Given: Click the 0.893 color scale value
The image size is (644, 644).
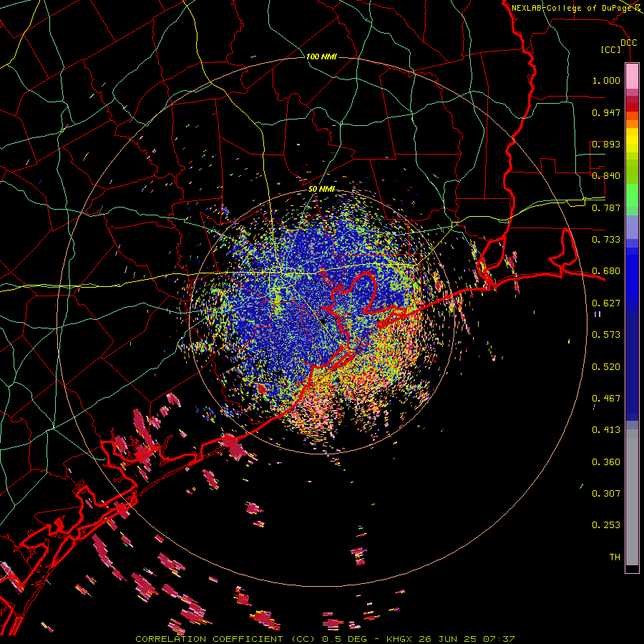Looking at the screenshot, I should (606, 144).
